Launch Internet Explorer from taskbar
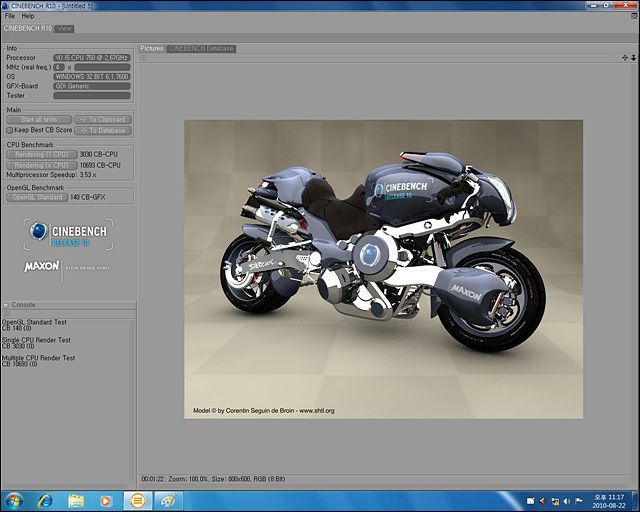Screen dimensions: 640x512 pyautogui.click(x=45, y=501)
